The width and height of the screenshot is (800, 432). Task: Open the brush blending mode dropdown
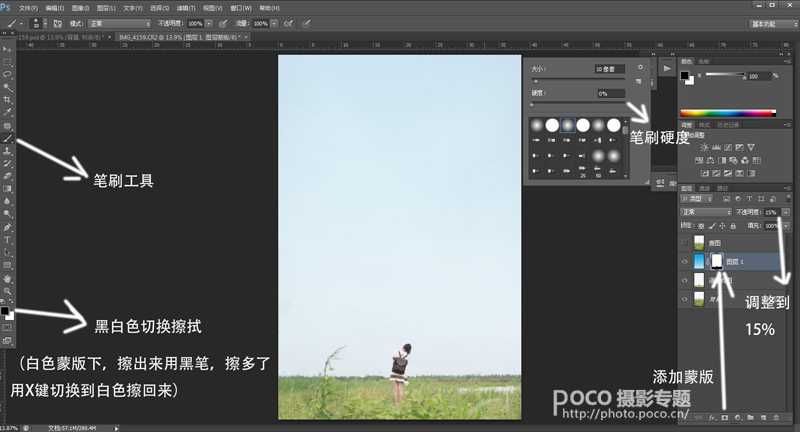tap(119, 23)
